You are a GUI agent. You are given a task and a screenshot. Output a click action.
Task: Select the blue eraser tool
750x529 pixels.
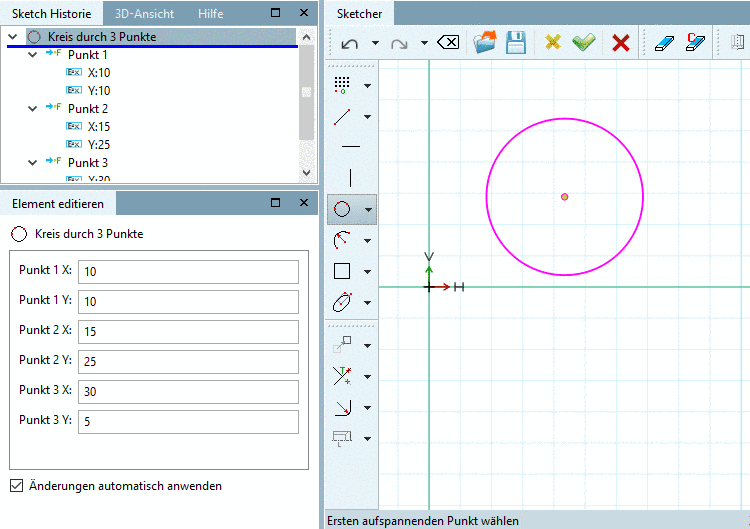click(664, 43)
